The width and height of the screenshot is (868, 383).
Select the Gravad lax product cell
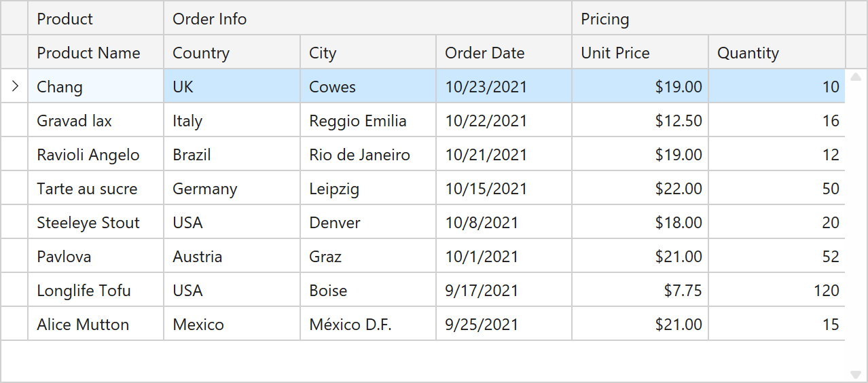point(96,121)
